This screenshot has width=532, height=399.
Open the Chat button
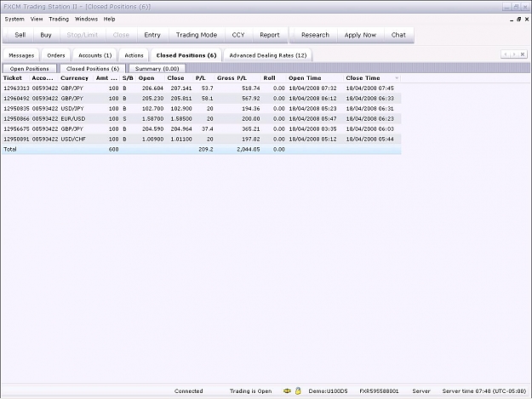[398, 35]
